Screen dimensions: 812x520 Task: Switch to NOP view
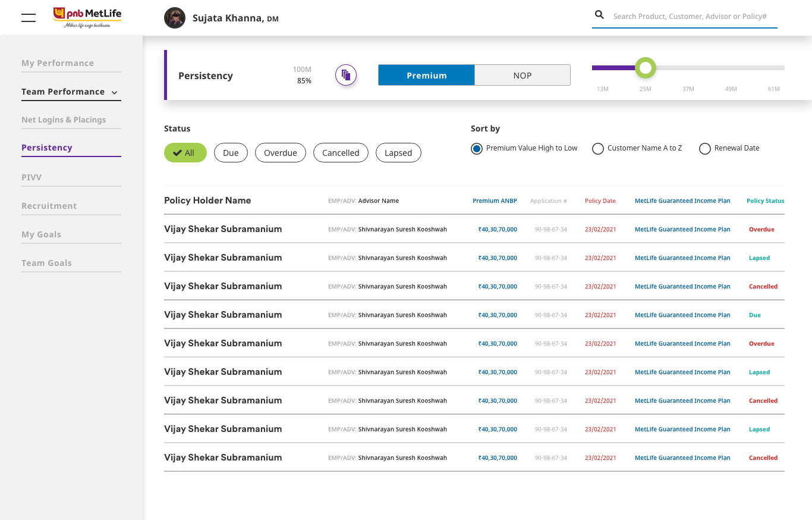point(523,76)
